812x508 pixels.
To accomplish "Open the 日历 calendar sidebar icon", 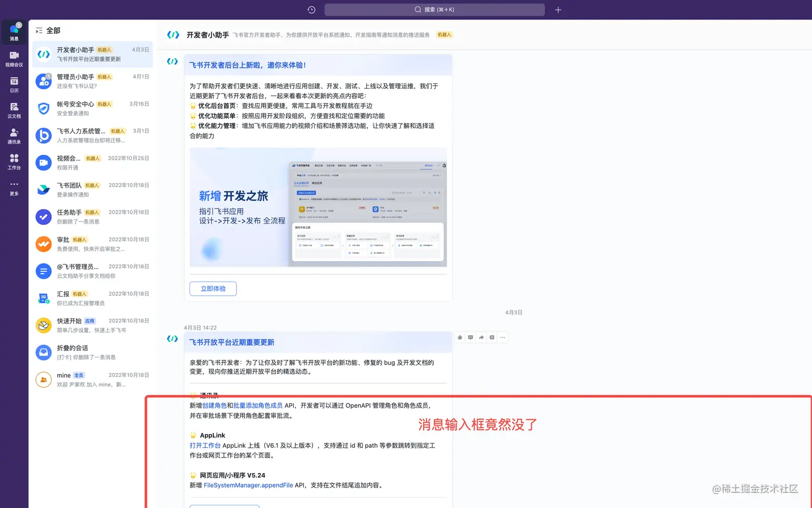I will 14,84.
